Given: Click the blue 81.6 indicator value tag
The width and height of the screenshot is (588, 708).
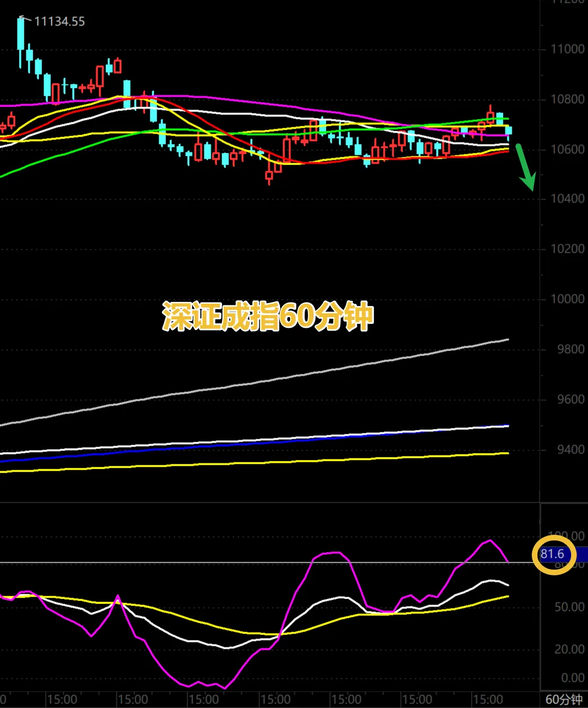Looking at the screenshot, I should pos(564,554).
